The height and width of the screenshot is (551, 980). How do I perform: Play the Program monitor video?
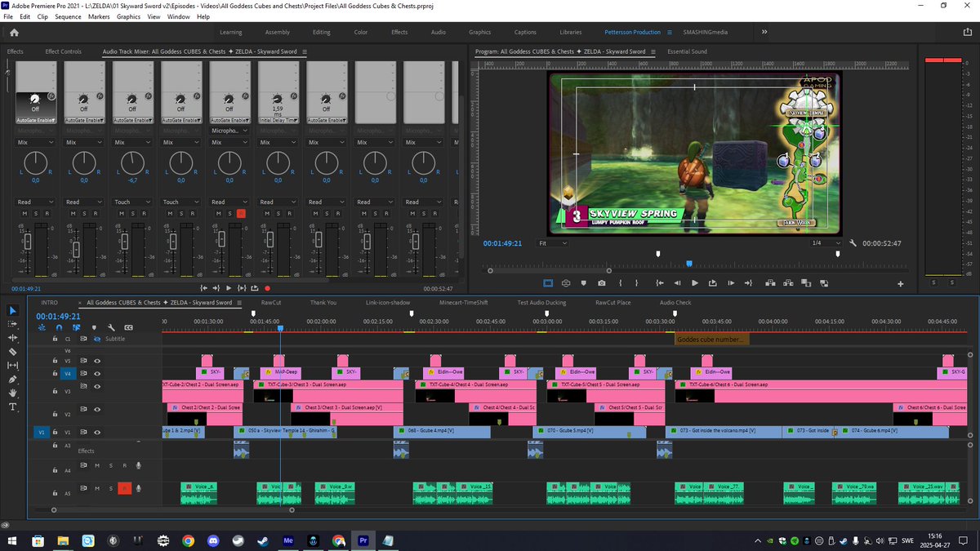click(694, 283)
